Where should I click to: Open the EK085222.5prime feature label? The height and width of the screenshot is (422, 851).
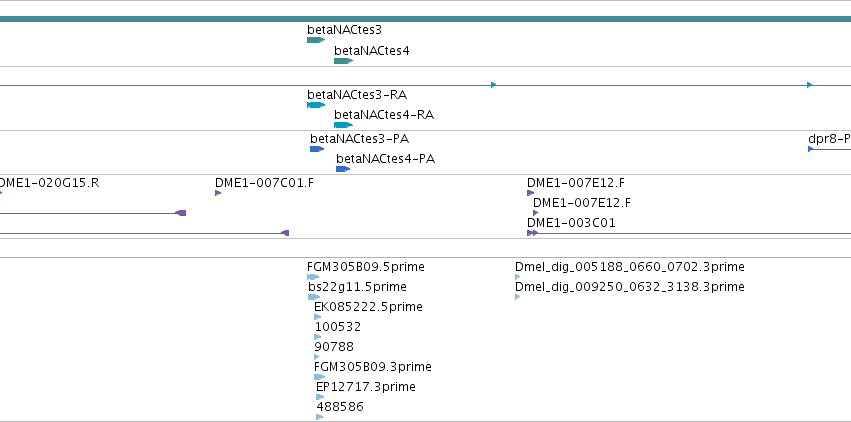pos(368,306)
